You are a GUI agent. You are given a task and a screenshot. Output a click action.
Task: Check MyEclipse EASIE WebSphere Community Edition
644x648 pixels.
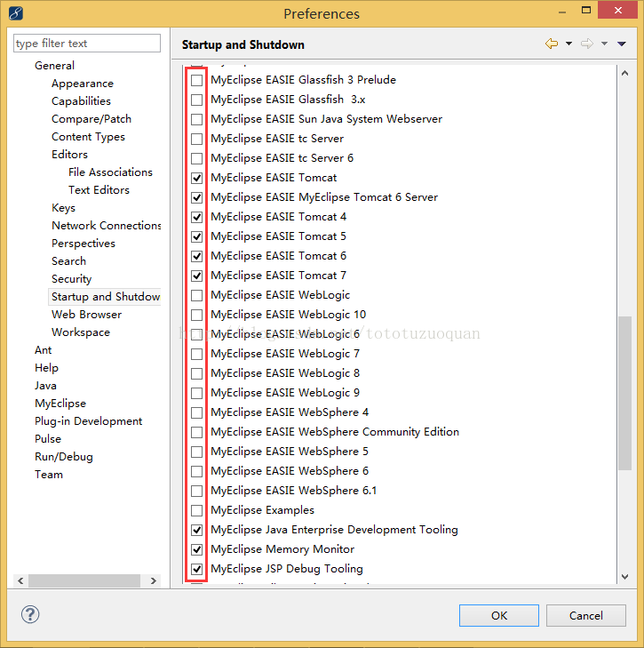coord(197,432)
